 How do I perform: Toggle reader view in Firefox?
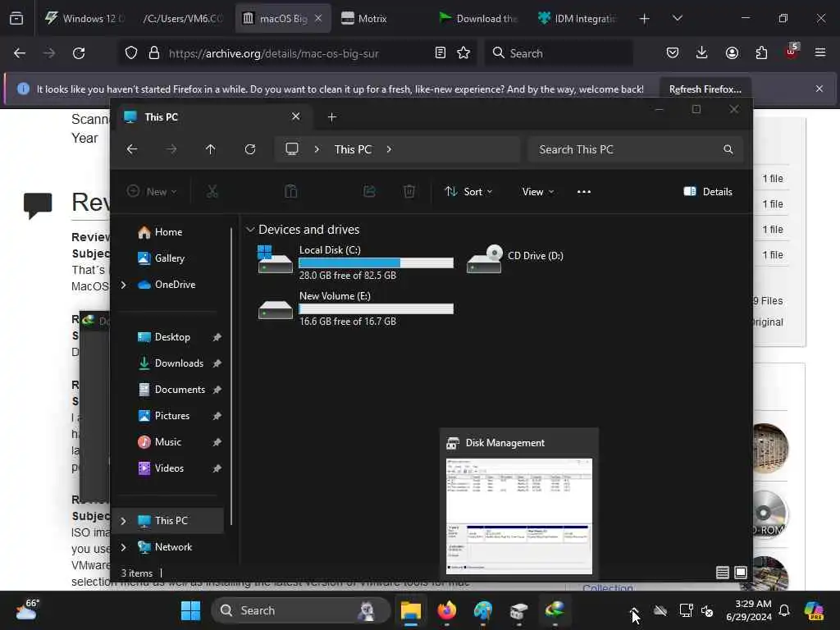click(440, 53)
